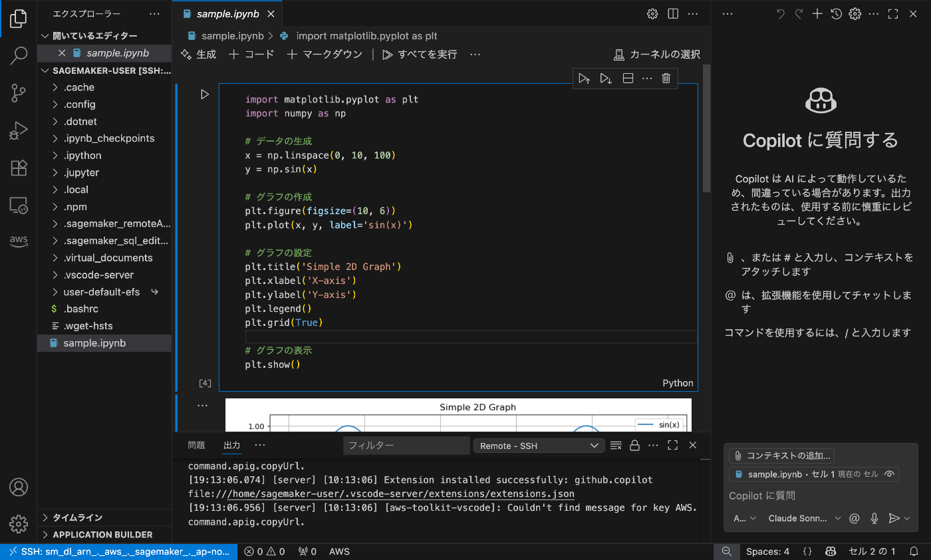Click the フィルター output filter field
The height and width of the screenshot is (560, 931).
tap(406, 446)
